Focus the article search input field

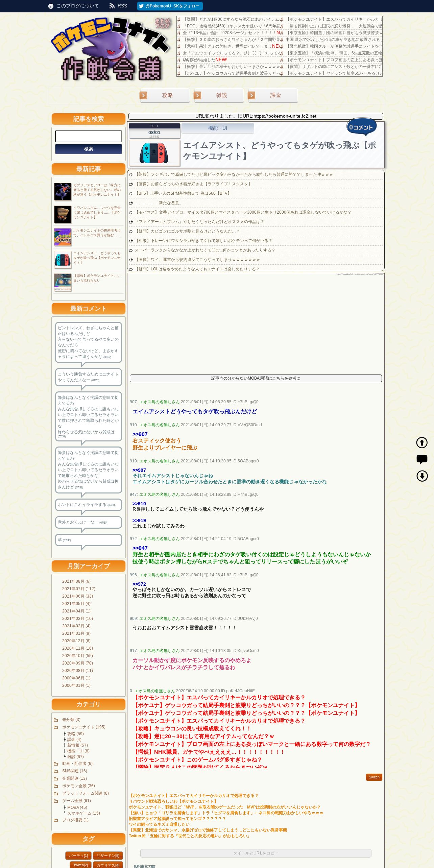89,136
